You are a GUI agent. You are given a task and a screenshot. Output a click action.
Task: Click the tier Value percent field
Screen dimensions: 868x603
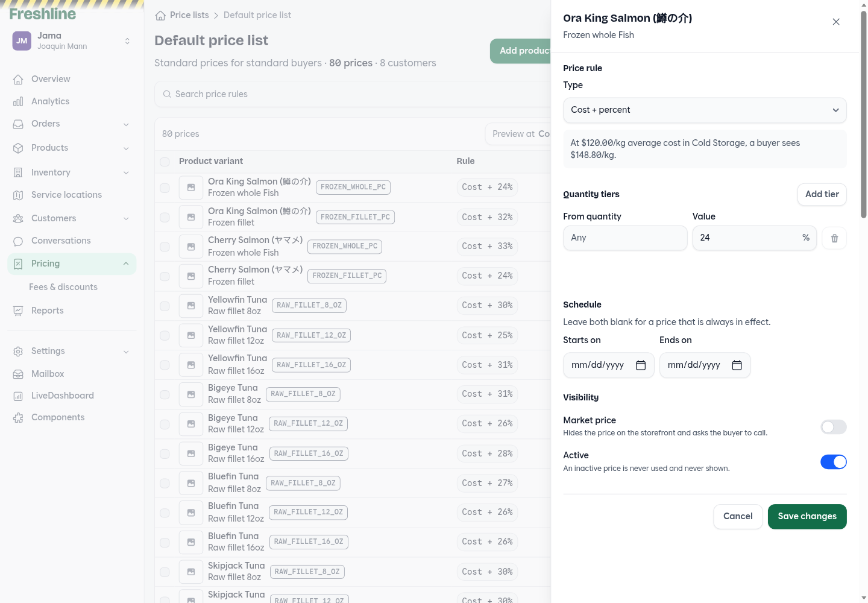(754, 238)
